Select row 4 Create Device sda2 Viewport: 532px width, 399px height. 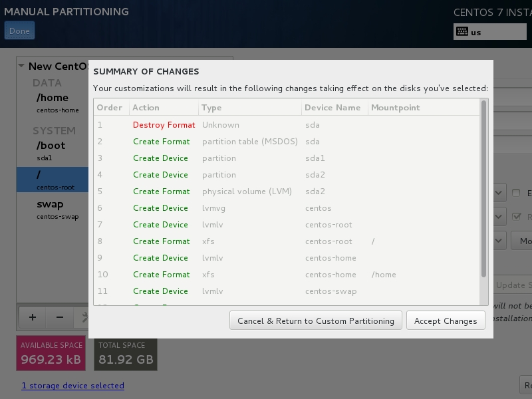click(x=287, y=175)
